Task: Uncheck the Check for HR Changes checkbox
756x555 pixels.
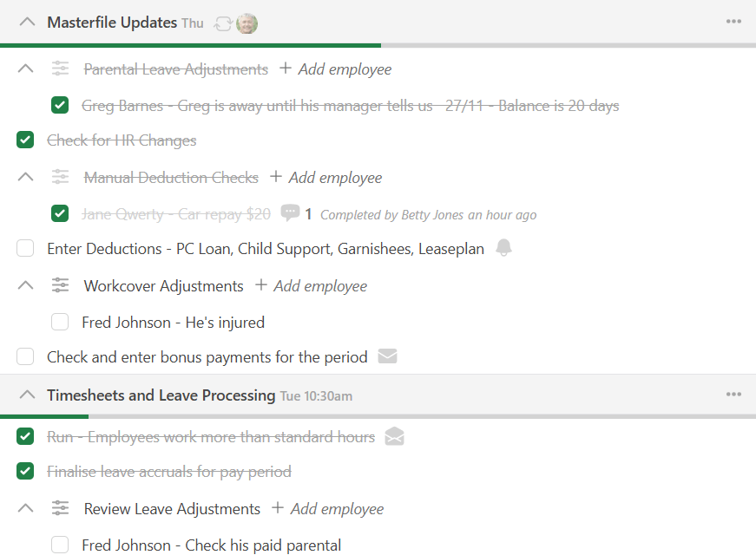Action: (x=25, y=140)
